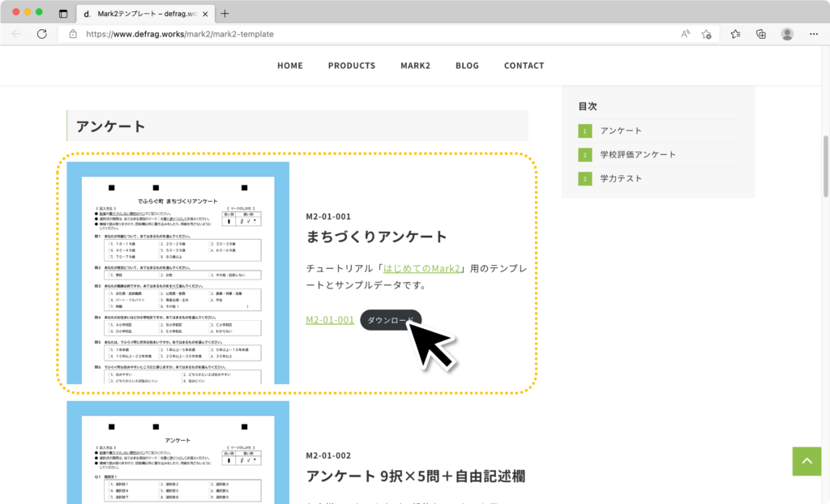Open MARK2 in the site navigation
Image resolution: width=830 pixels, height=504 pixels.
pyautogui.click(x=416, y=66)
